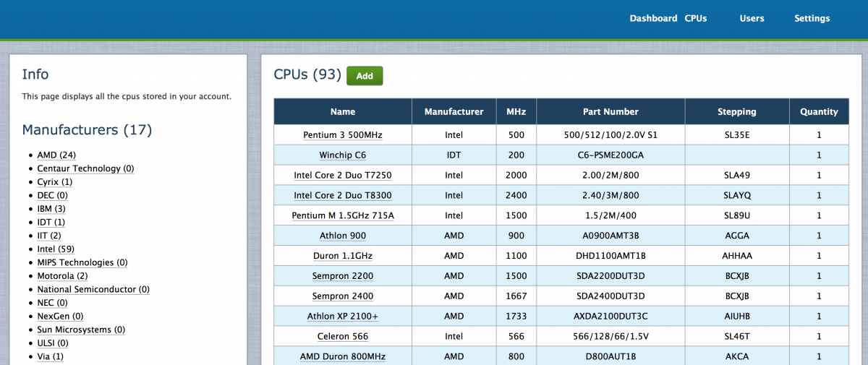Open the Dashboard navigation item
Viewport: 868px width, 365px height.
[x=652, y=18]
